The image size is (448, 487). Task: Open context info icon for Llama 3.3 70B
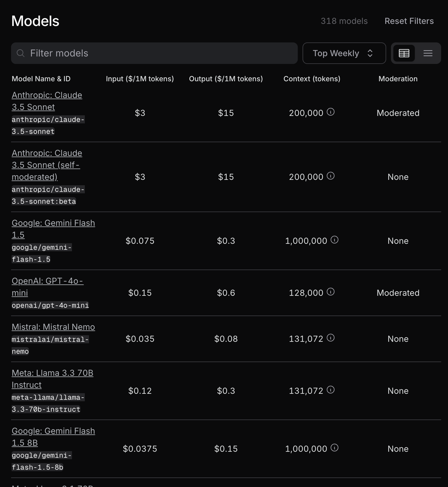[x=331, y=390]
